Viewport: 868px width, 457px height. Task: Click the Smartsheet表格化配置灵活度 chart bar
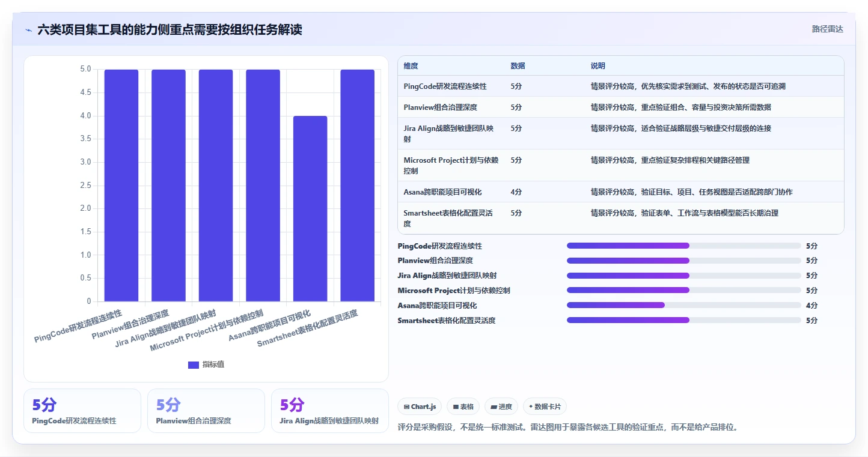[x=358, y=186]
